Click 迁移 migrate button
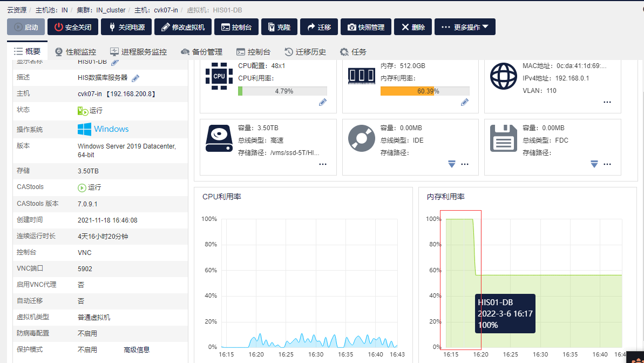 pyautogui.click(x=318, y=27)
